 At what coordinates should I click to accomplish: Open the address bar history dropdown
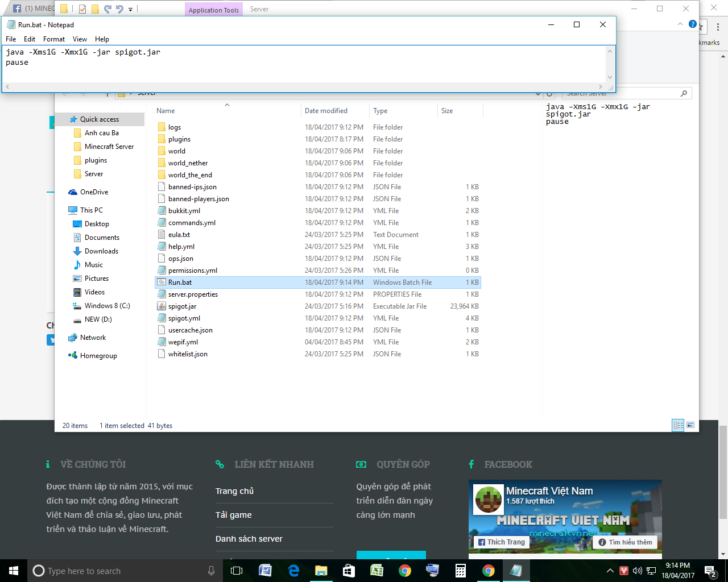point(539,93)
